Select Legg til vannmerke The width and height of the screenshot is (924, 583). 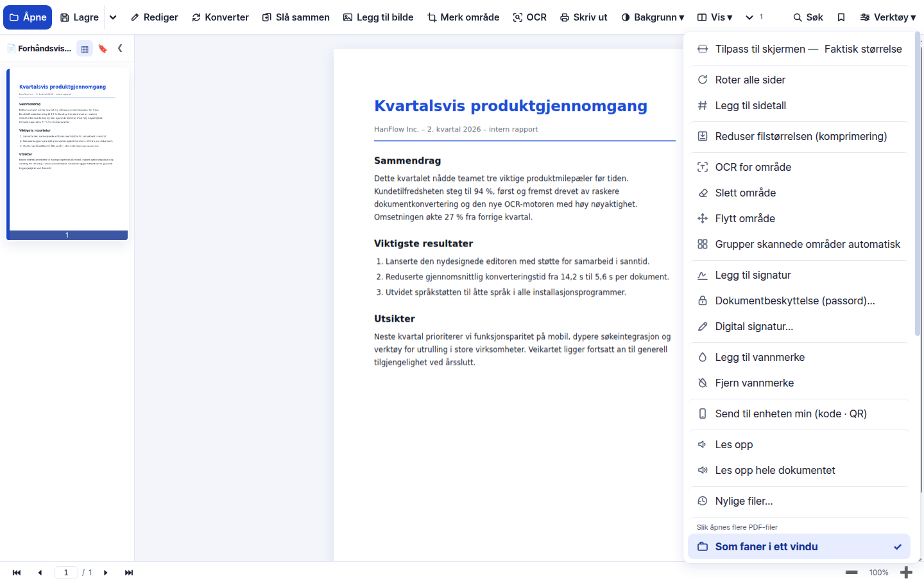point(799,357)
